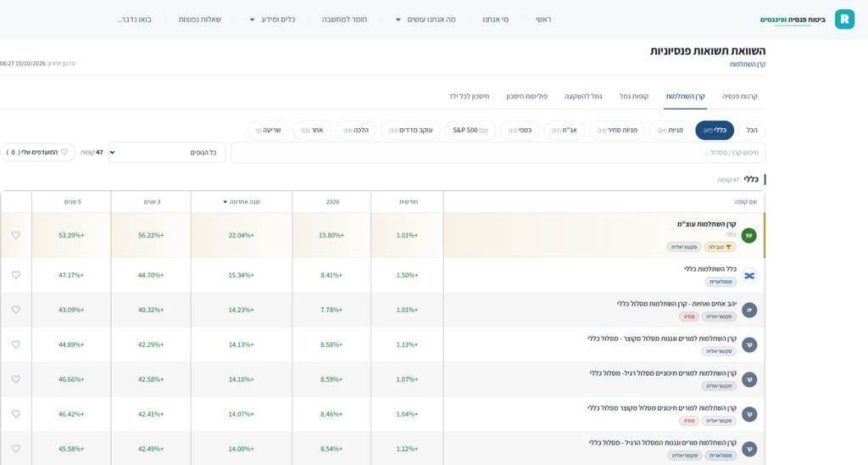This screenshot has height=465, width=868.
Task: Toggle heart for כלל השתלמות כללי
Action: [16, 275]
